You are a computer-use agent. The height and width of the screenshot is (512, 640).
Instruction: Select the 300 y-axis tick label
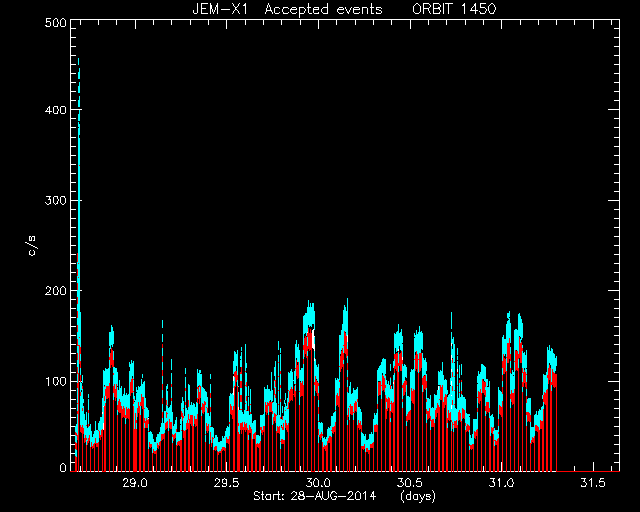click(x=55, y=201)
